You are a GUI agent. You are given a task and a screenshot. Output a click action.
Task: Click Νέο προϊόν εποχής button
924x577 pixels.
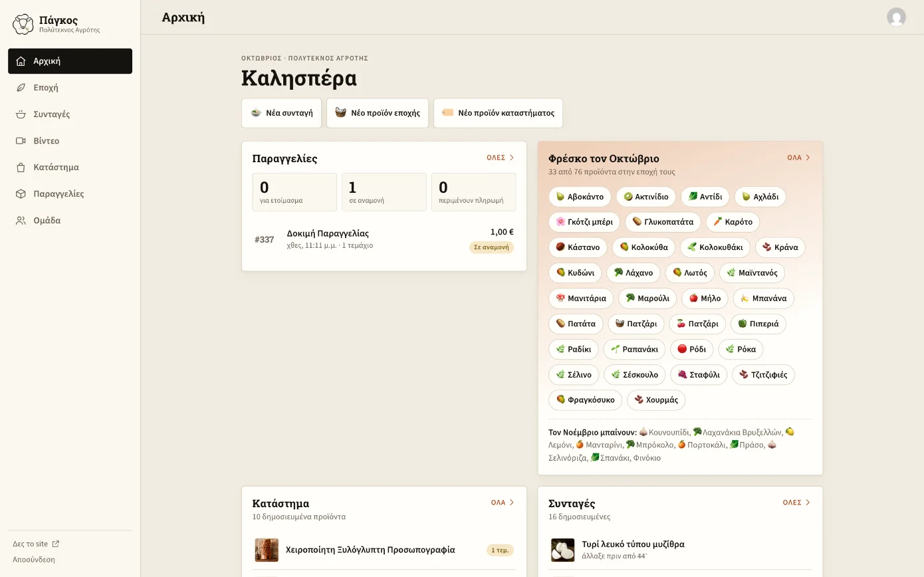point(378,113)
